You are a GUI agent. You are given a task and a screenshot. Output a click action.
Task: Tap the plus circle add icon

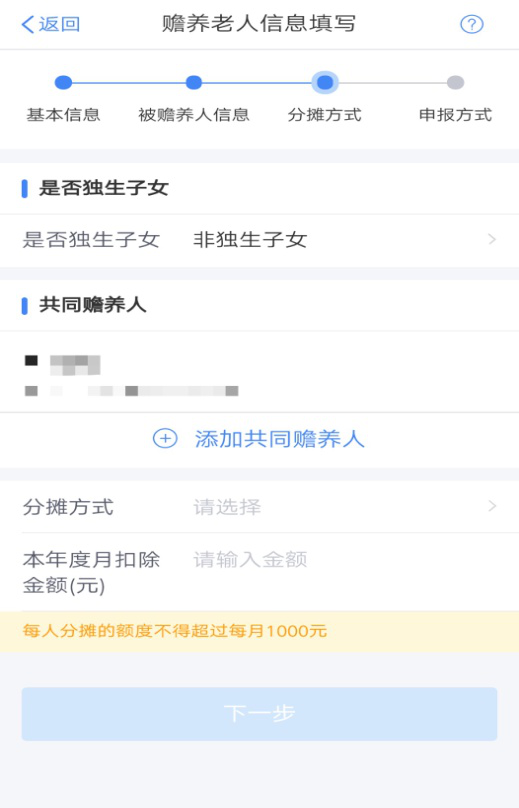(165, 439)
